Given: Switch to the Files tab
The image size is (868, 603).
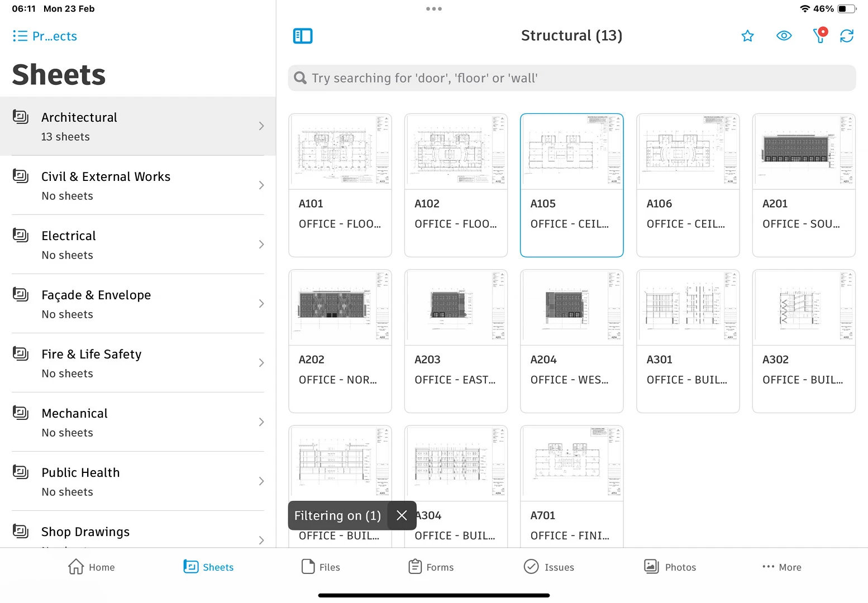Looking at the screenshot, I should click(x=321, y=567).
